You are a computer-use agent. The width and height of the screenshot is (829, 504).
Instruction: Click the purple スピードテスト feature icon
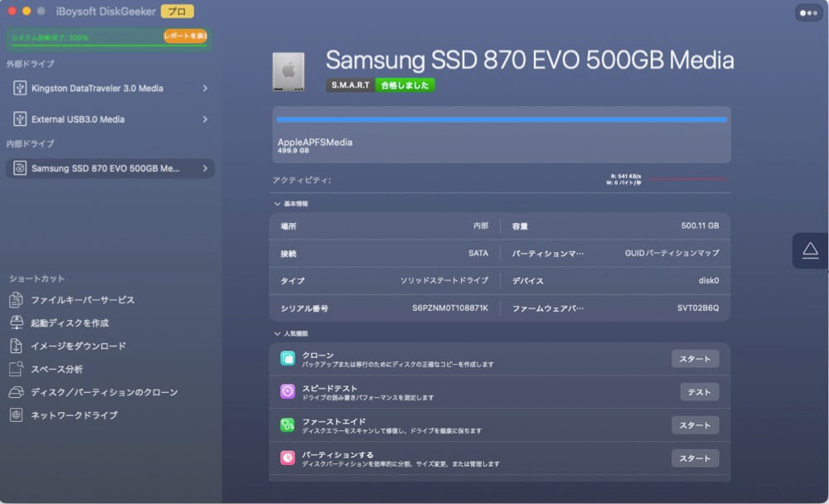point(288,391)
